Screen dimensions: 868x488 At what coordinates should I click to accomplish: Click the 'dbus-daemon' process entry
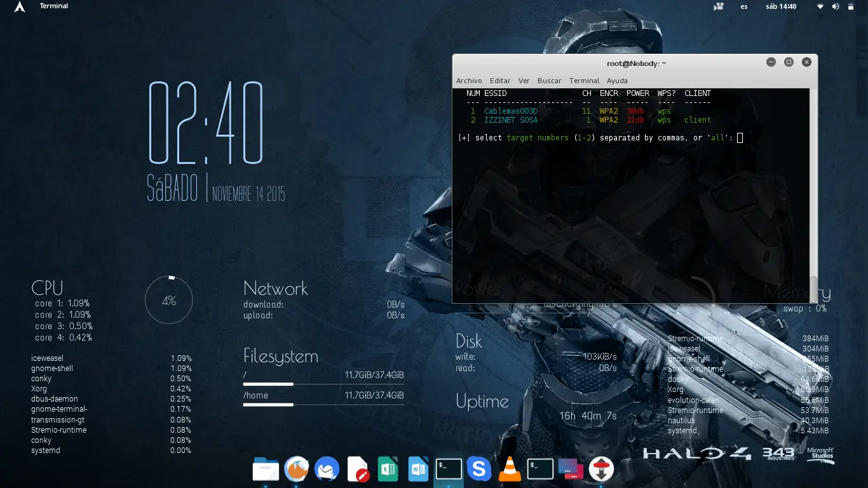tap(55, 399)
